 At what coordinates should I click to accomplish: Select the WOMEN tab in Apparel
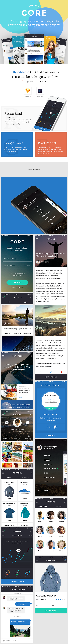pyautogui.click(x=25, y=477)
